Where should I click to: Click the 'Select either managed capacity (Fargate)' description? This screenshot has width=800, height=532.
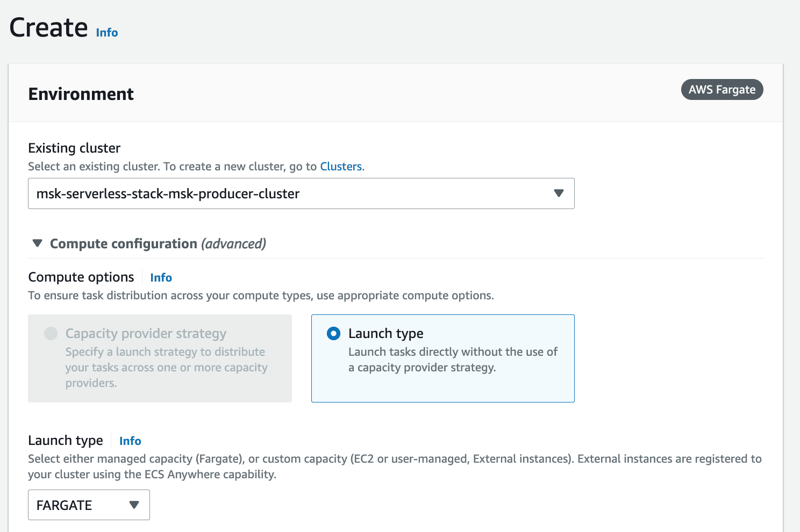pyautogui.click(x=395, y=466)
